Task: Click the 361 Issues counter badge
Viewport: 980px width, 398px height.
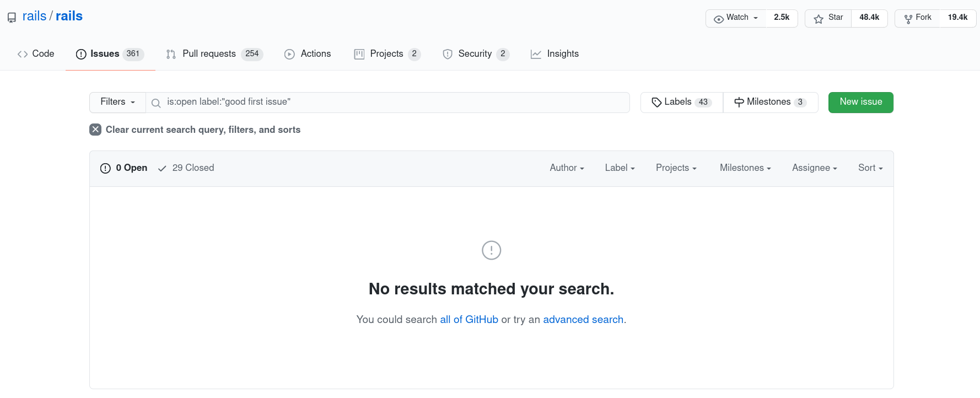Action: (x=133, y=54)
